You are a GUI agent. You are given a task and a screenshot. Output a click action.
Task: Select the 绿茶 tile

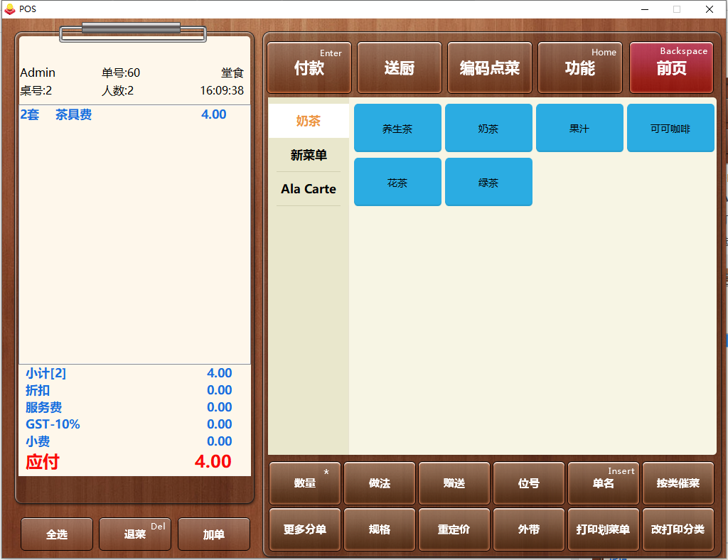pos(488,182)
